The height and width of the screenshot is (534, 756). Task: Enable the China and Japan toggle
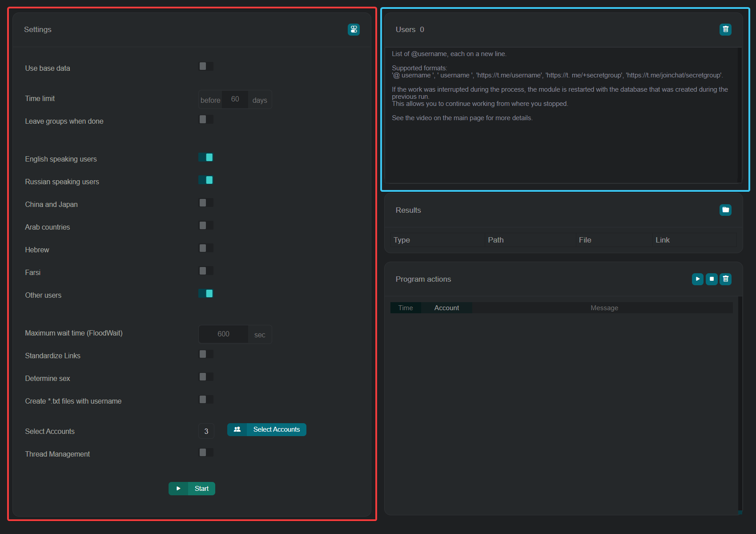point(206,203)
